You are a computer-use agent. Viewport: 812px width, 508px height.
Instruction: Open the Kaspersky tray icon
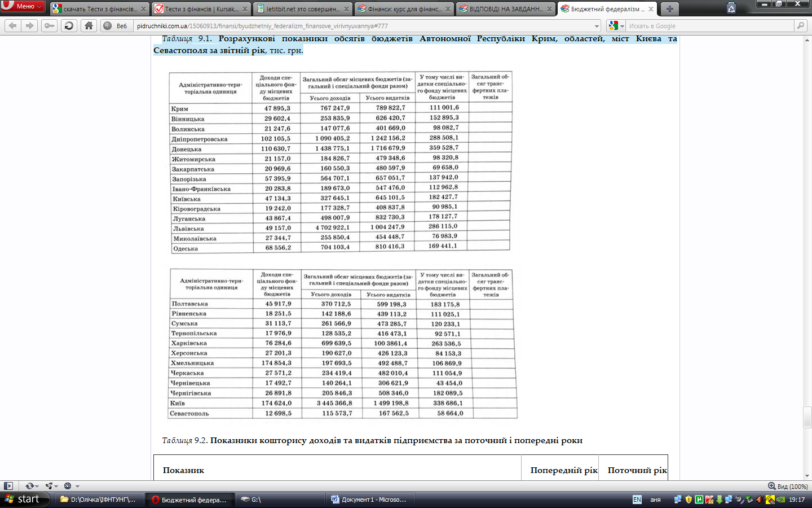click(x=709, y=500)
